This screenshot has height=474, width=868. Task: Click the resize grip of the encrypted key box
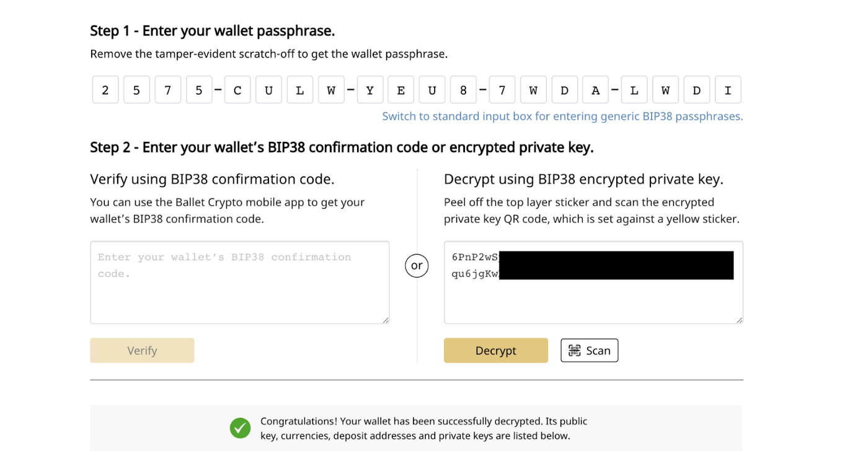(739, 320)
